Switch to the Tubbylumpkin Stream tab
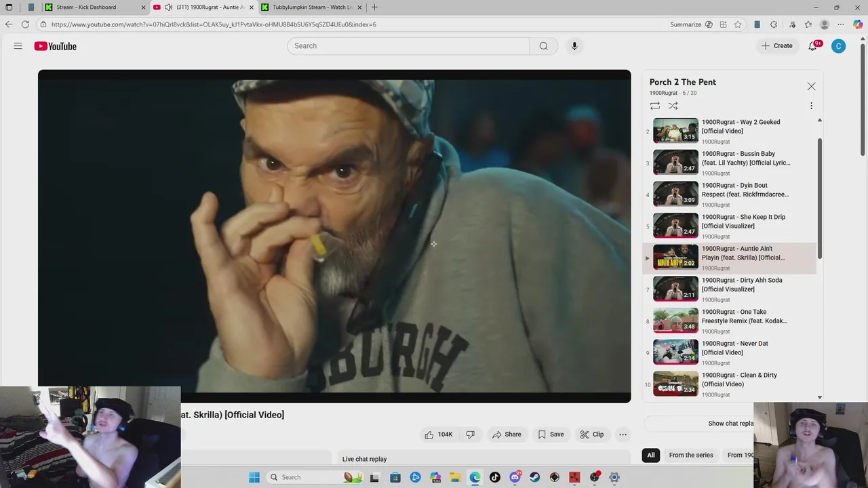Viewport: 868px width, 488px height. tap(312, 7)
